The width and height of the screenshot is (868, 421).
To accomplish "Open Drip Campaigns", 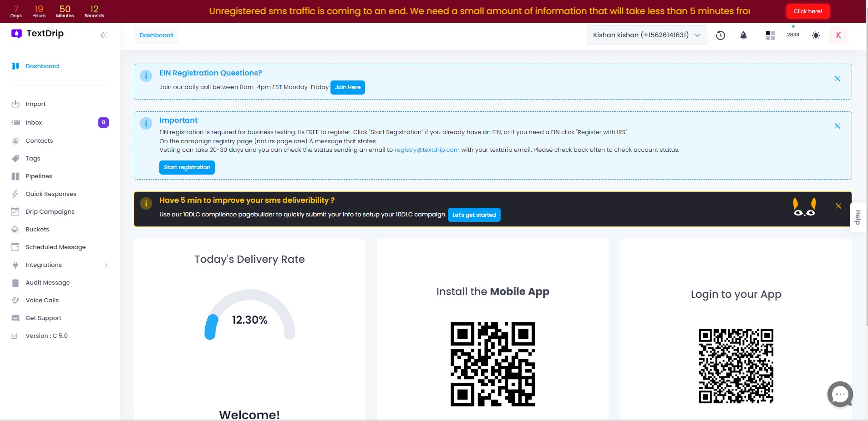I will (50, 211).
